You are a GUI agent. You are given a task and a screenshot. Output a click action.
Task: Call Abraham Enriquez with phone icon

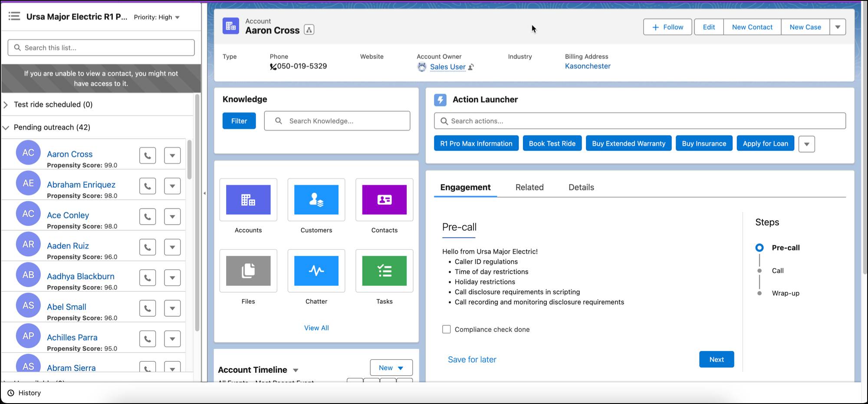(148, 186)
